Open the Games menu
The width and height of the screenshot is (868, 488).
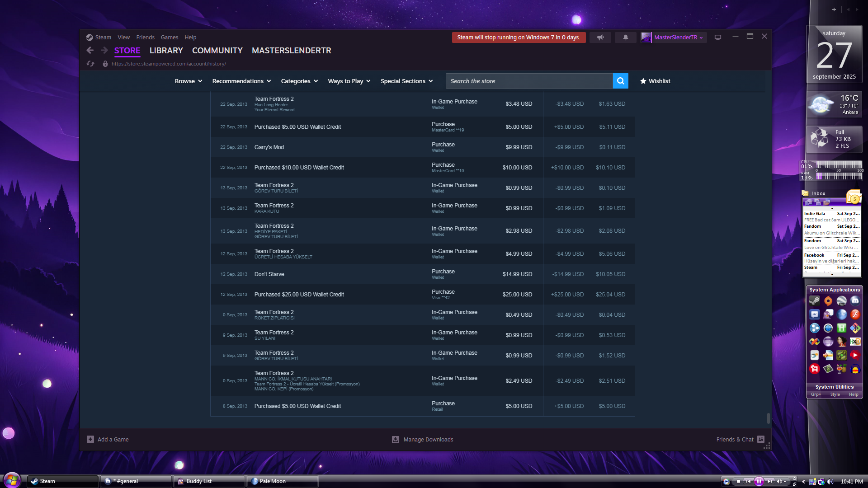pyautogui.click(x=170, y=38)
